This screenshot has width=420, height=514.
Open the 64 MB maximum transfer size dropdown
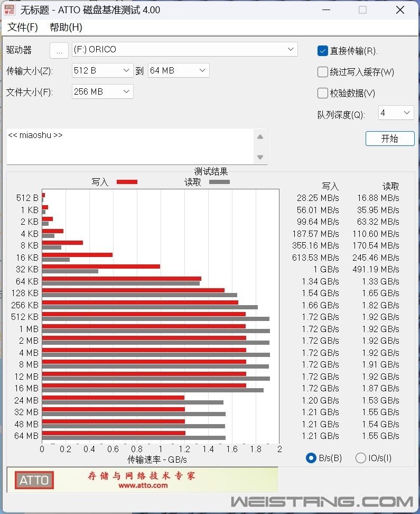point(202,70)
